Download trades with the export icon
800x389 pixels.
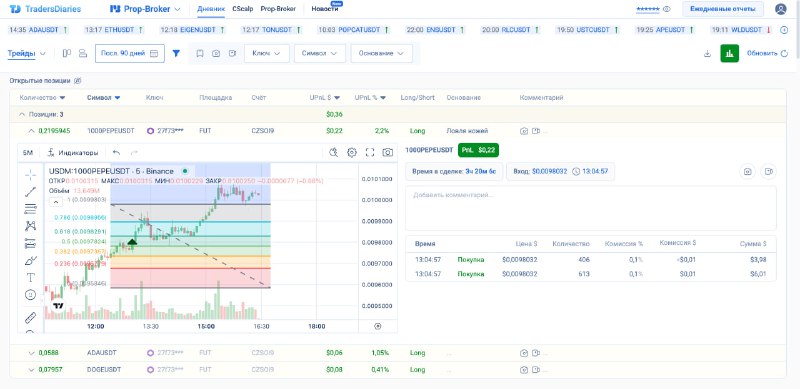707,53
